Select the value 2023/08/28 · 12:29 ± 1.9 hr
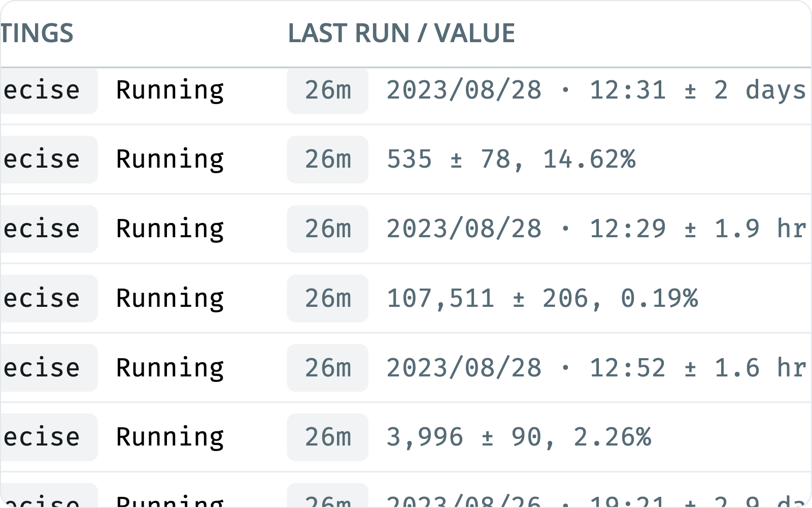The height and width of the screenshot is (508, 812). pyautogui.click(x=596, y=229)
